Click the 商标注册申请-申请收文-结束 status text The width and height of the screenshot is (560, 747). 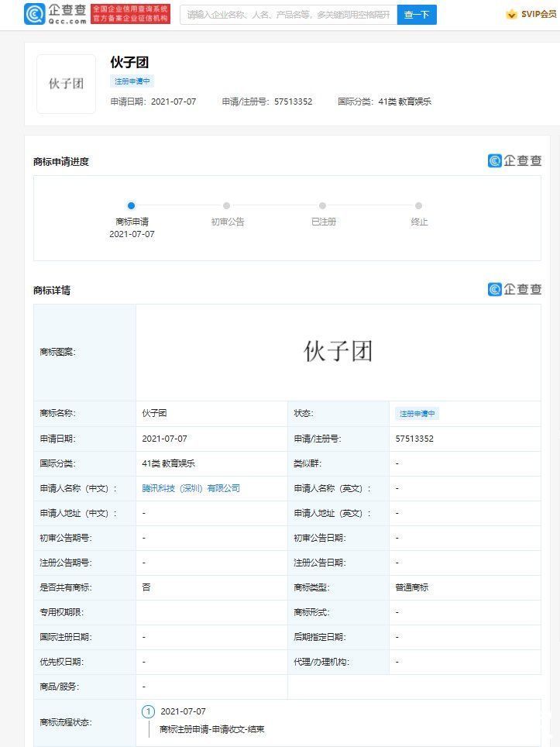click(x=212, y=729)
